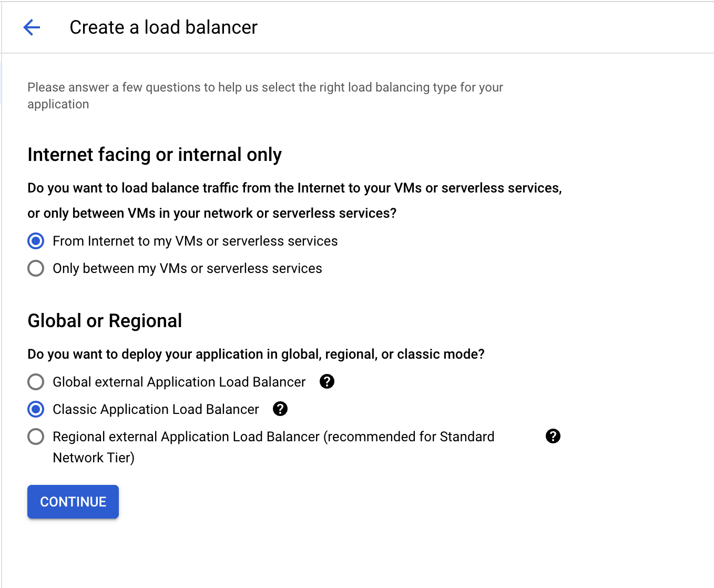Click the 'Please answer a few questions' intro text
Image resolution: width=714 pixels, height=588 pixels.
265,87
